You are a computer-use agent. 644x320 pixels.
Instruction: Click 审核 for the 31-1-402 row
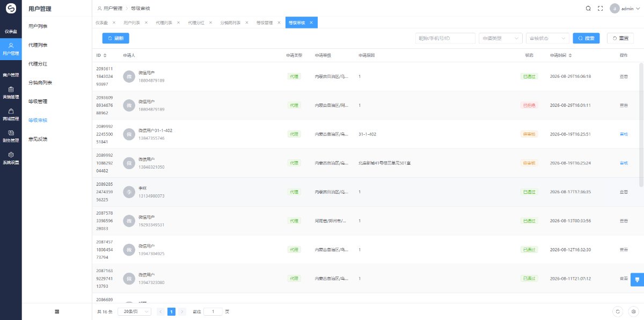[x=624, y=134]
